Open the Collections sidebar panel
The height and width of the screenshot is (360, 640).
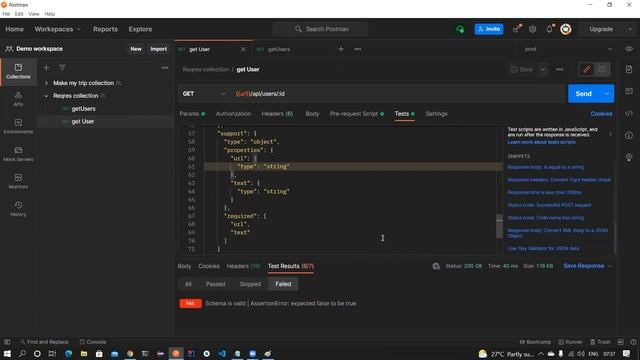pyautogui.click(x=18, y=71)
